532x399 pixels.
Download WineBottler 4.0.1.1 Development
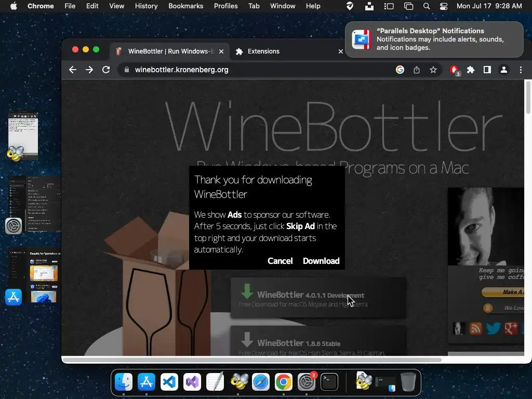(318, 298)
